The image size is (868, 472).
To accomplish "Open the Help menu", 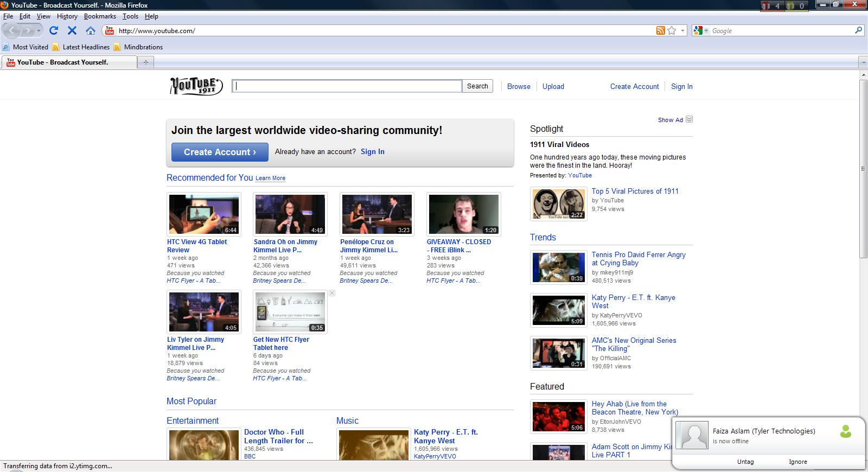I will [x=151, y=16].
